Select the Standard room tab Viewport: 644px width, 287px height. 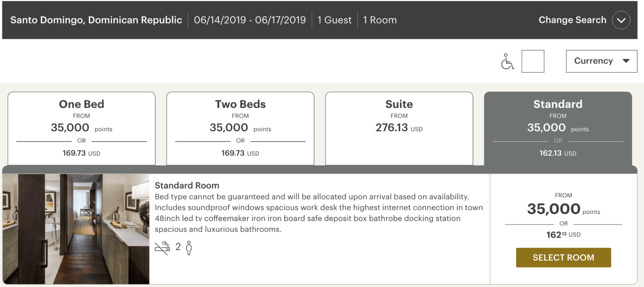tap(558, 129)
